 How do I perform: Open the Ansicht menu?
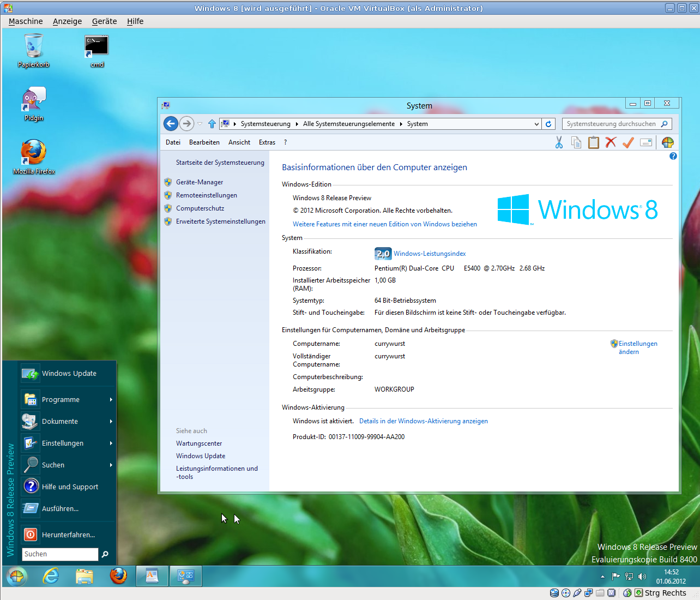239,142
